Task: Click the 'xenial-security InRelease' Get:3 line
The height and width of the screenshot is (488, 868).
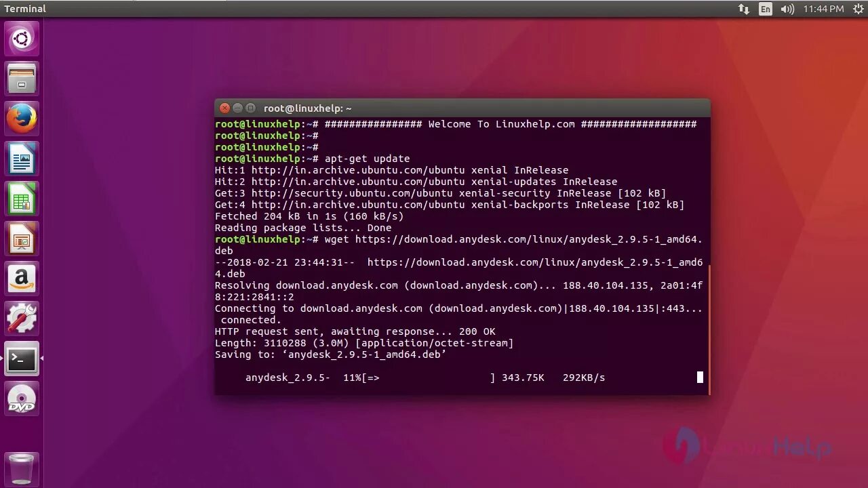Action: [x=440, y=193]
